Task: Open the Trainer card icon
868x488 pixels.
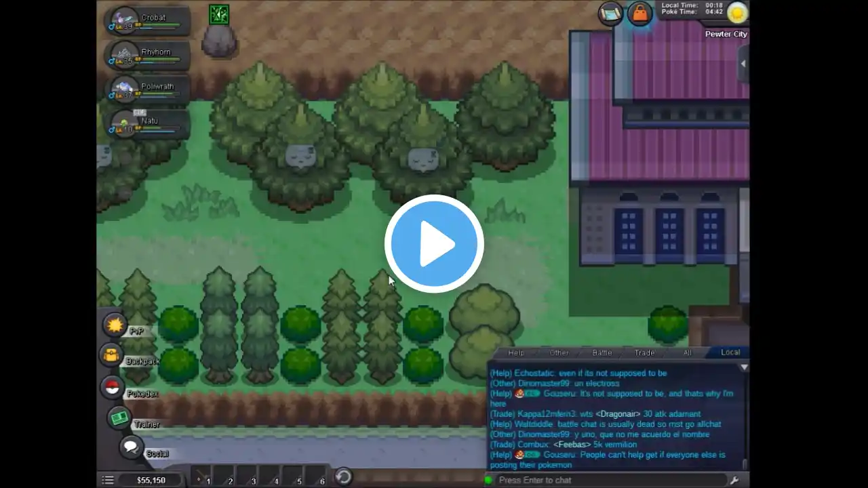Action: [120, 418]
